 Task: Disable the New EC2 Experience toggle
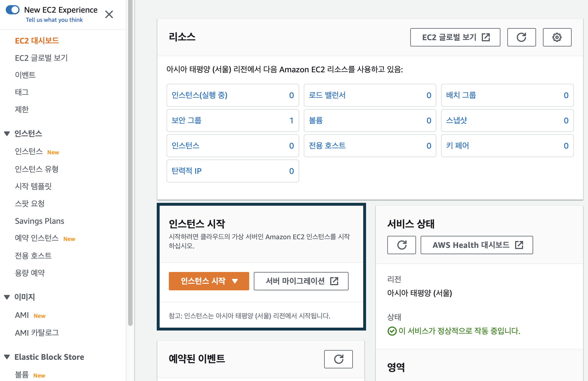pyautogui.click(x=13, y=10)
